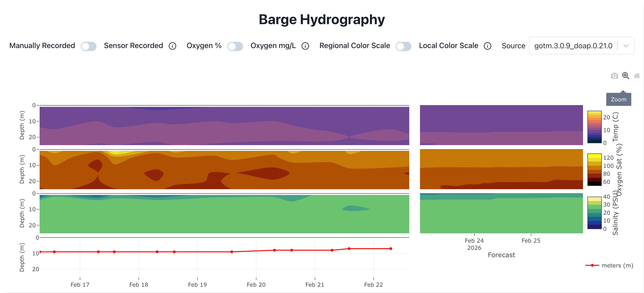Activate the Zoom magnifier tool
The height and width of the screenshot is (293, 644).
coord(625,76)
